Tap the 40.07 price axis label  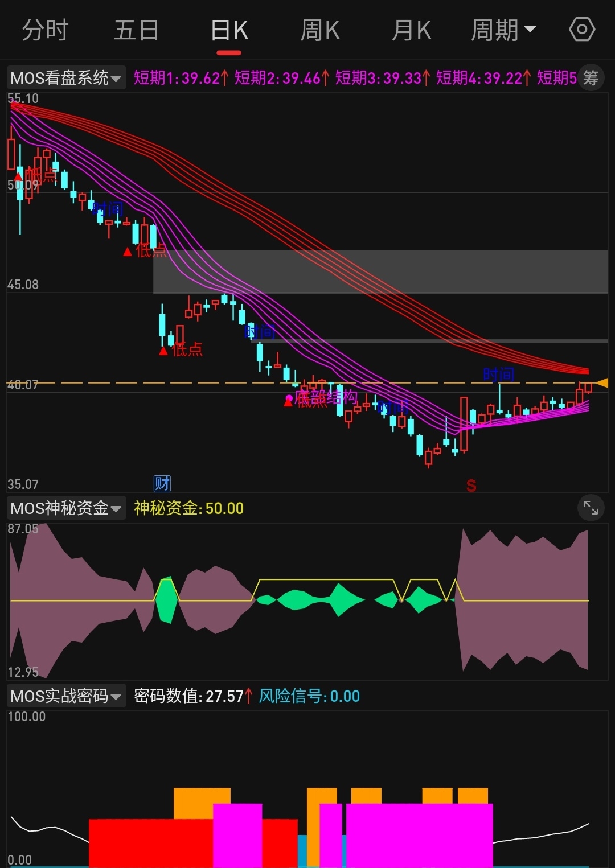23,385
